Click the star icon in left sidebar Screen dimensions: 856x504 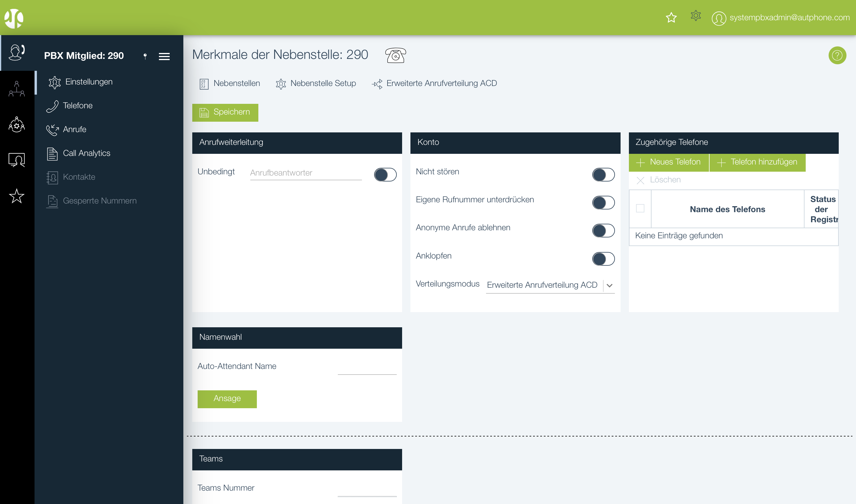pyautogui.click(x=17, y=196)
